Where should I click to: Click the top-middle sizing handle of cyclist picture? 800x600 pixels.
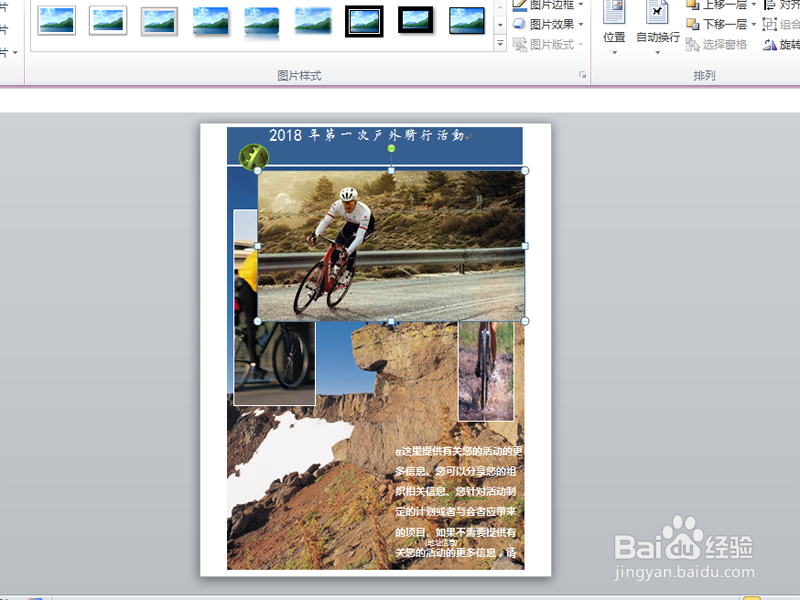point(391,171)
